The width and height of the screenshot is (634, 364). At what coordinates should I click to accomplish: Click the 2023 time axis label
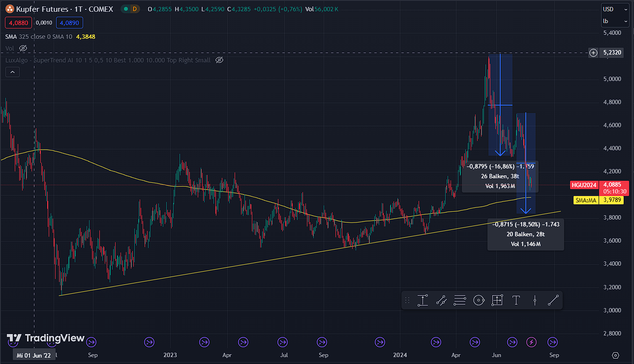170,355
